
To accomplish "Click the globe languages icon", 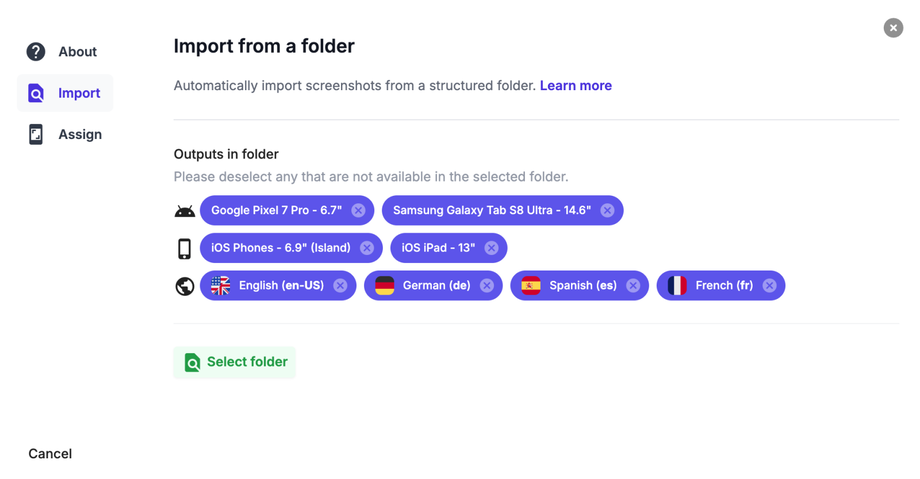I will tap(185, 286).
